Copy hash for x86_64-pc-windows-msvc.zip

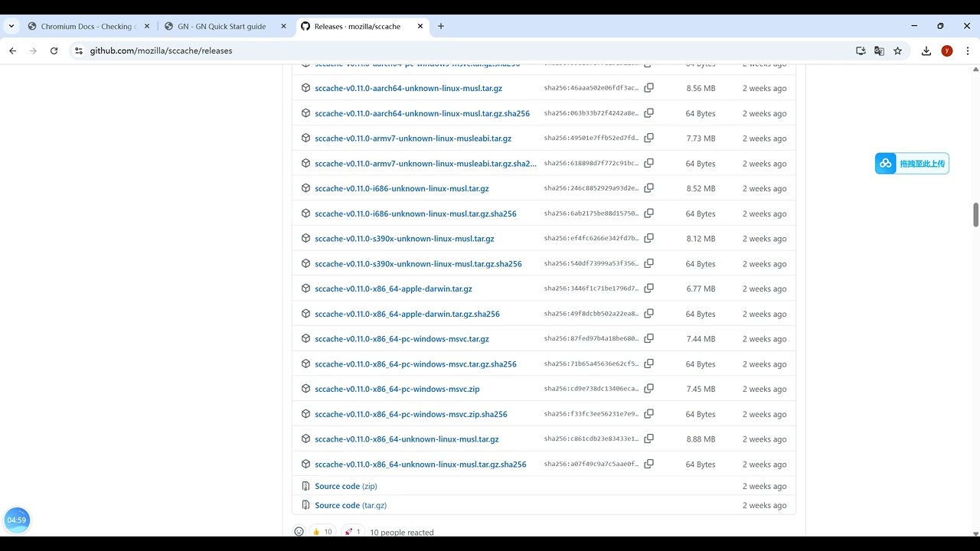pos(648,389)
